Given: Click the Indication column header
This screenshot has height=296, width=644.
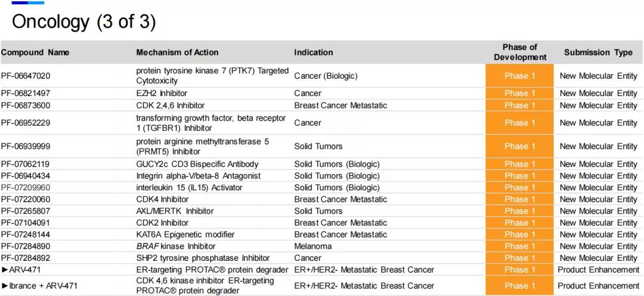Looking at the screenshot, I should 314,53.
